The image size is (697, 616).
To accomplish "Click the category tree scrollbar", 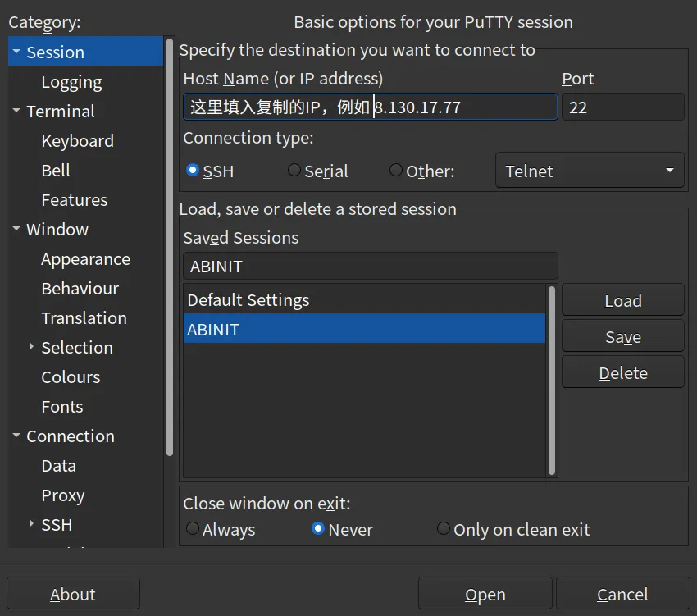I will [x=170, y=246].
